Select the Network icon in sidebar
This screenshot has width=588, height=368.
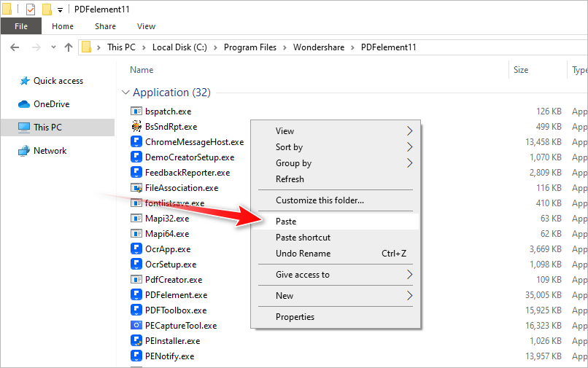point(24,151)
